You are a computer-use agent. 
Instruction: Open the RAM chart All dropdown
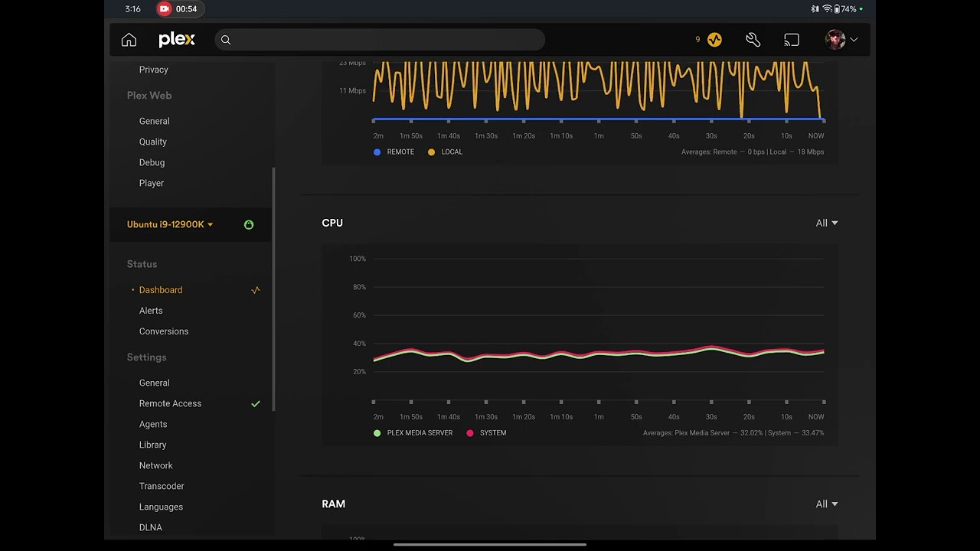(x=826, y=504)
